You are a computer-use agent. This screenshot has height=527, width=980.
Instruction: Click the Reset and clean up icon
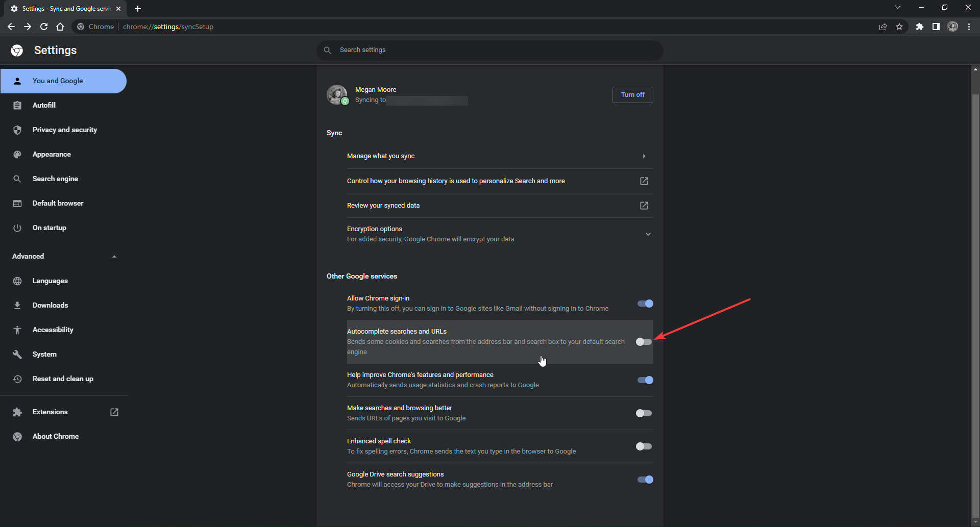coord(17,379)
